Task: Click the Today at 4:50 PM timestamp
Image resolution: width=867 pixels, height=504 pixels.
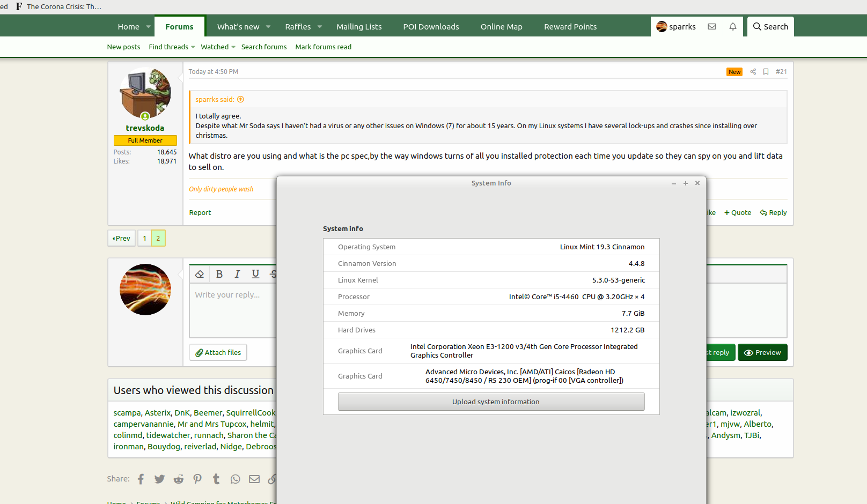Action: (x=214, y=72)
